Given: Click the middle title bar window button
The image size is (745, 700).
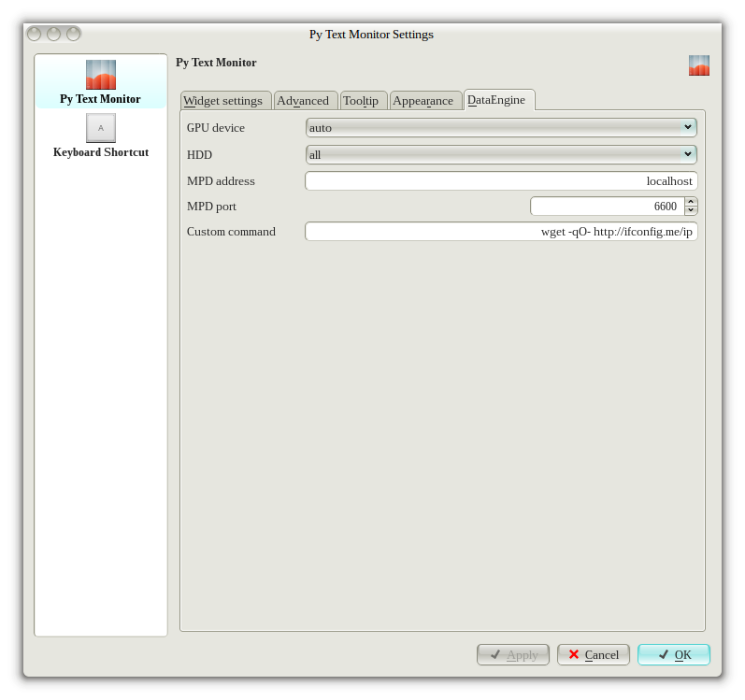Looking at the screenshot, I should (x=54, y=34).
